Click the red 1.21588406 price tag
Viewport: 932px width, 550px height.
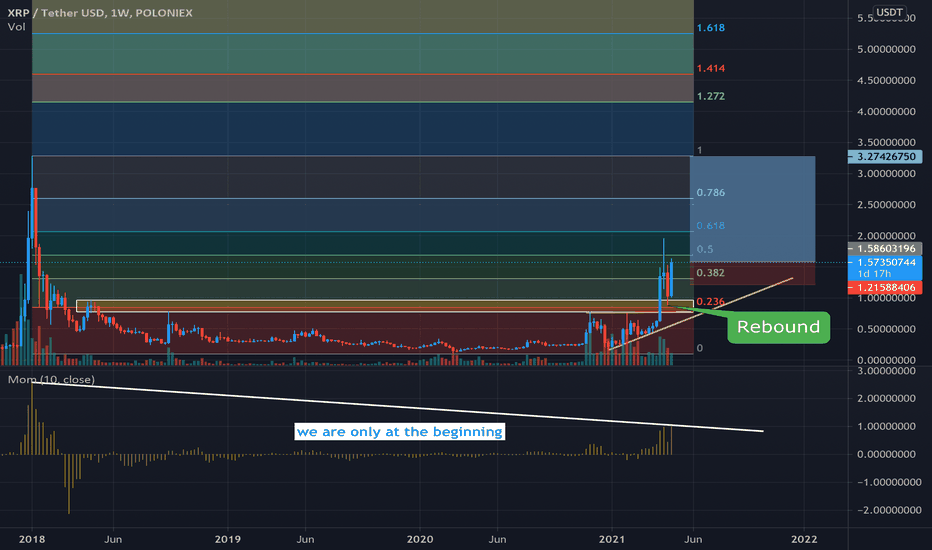pos(885,288)
